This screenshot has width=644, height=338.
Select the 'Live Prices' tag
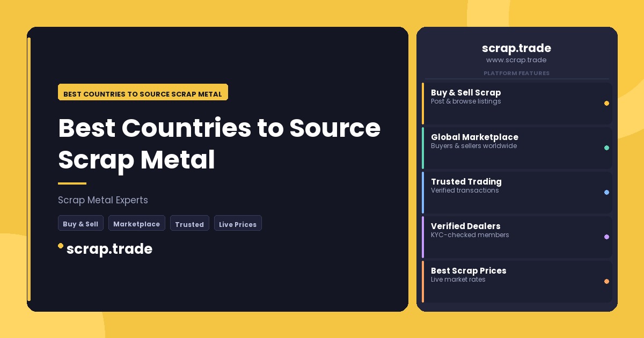coord(238,223)
